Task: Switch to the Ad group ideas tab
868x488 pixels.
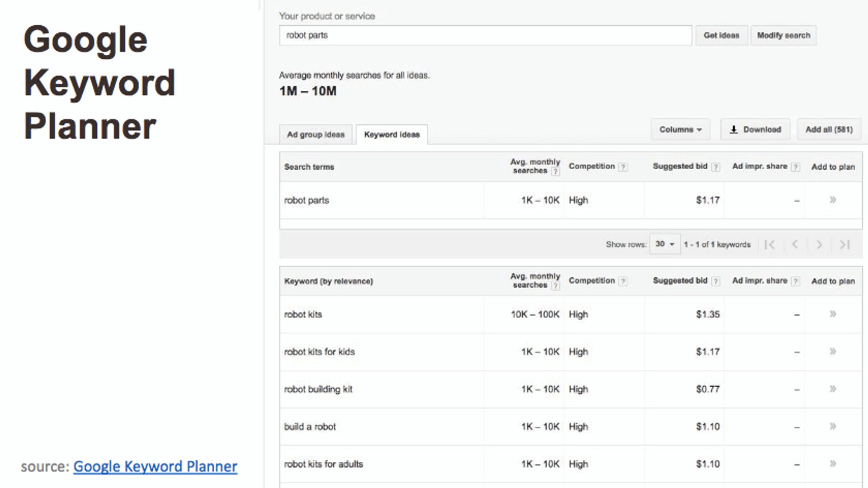Action: click(x=315, y=134)
